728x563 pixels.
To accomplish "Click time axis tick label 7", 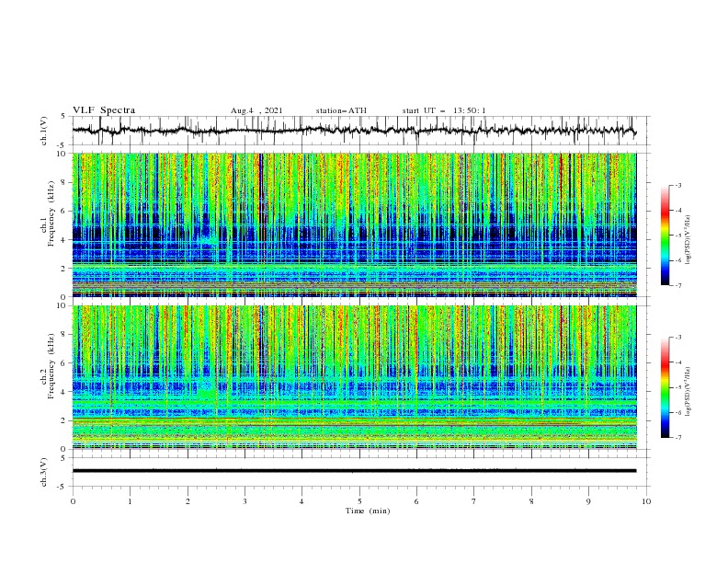I will click(474, 501).
